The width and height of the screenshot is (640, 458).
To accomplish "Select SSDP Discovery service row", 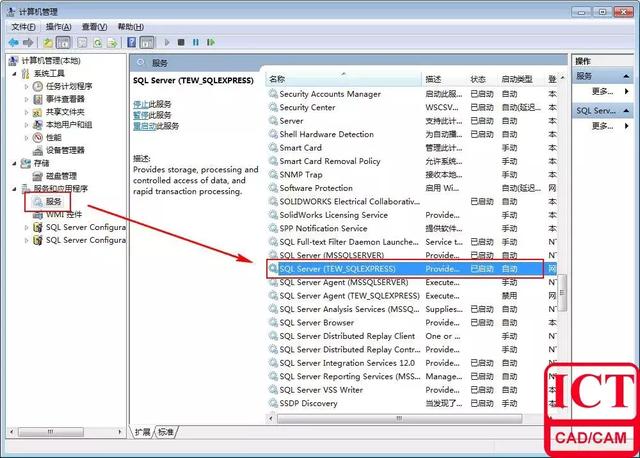I will (x=412, y=403).
